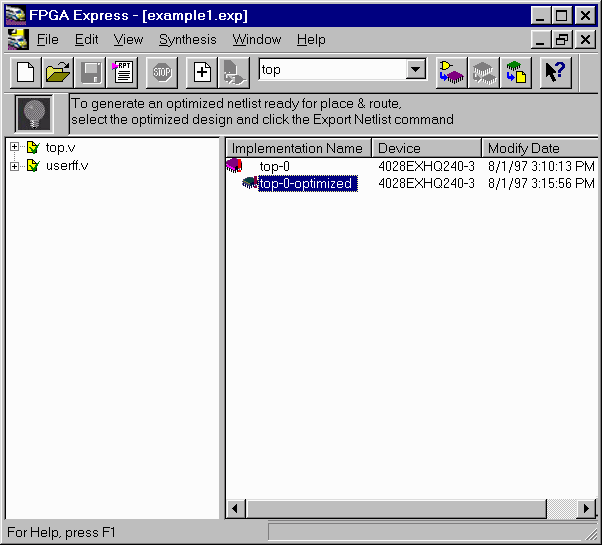
Task: Click device 4028EXHQ240-3 in top-0 row
Action: point(426,166)
